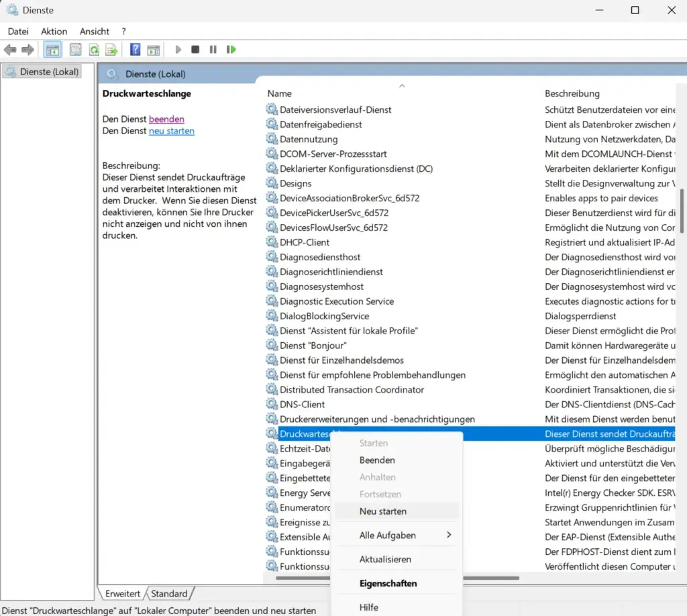Open the Aktion menu
Screen dimensions: 687x616
[x=54, y=32]
